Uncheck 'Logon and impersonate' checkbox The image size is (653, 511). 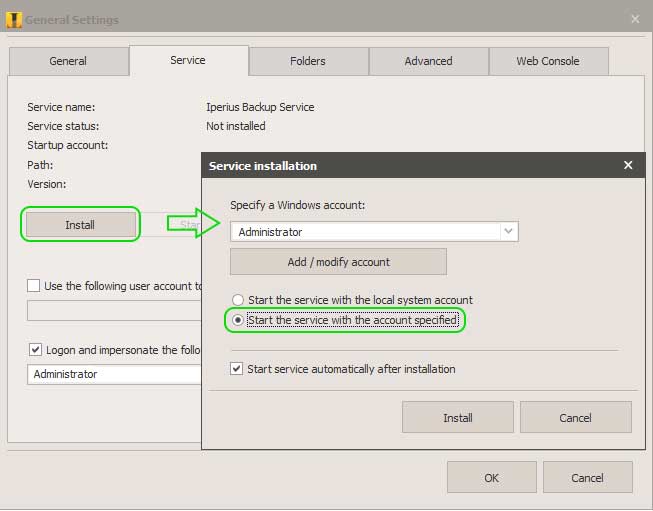(35, 349)
